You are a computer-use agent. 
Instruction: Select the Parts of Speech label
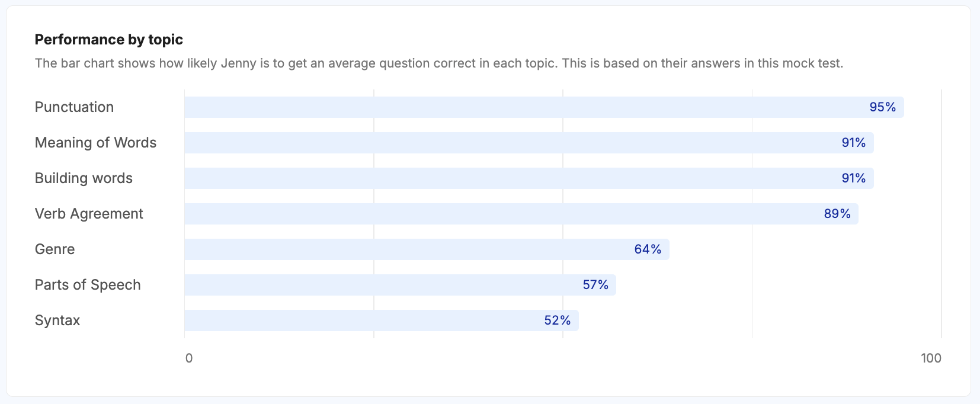pyautogui.click(x=88, y=285)
